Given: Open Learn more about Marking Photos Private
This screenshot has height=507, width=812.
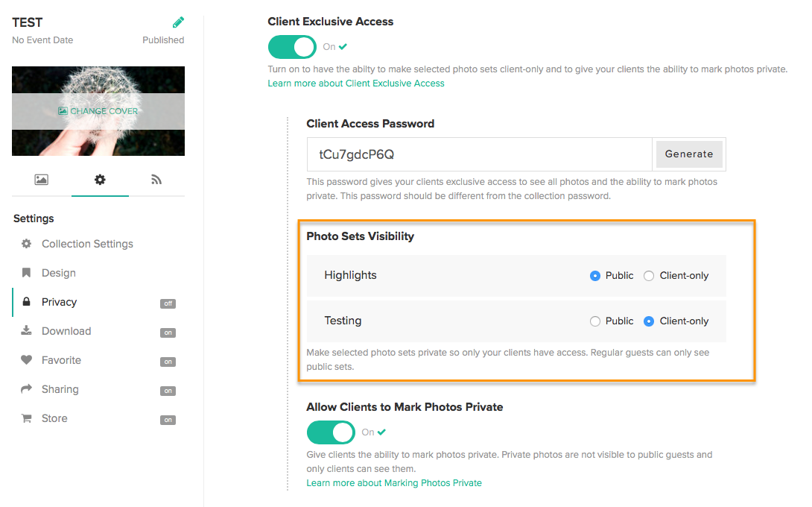Looking at the screenshot, I should (394, 483).
